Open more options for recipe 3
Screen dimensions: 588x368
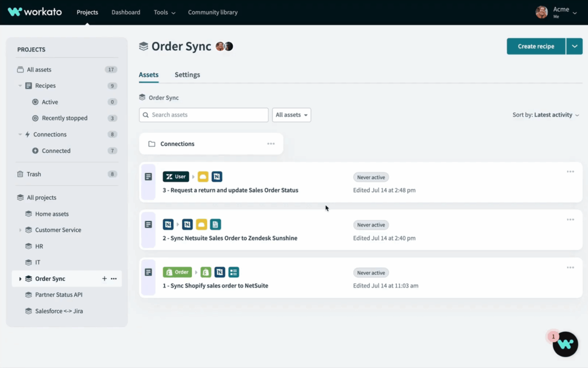pyautogui.click(x=570, y=171)
